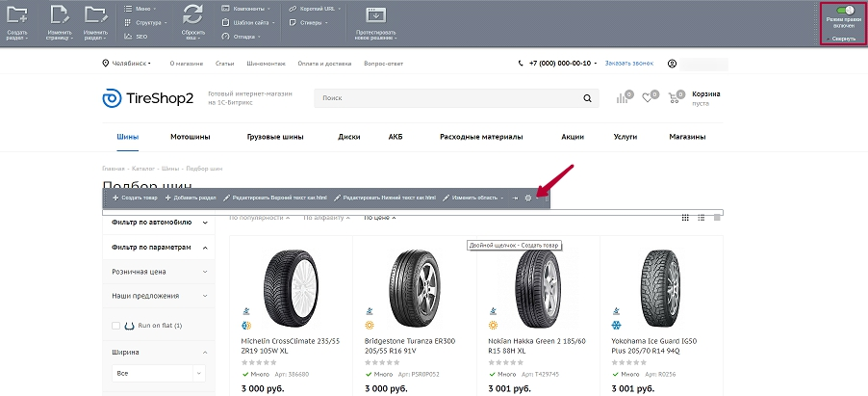The height and width of the screenshot is (396, 868).
Task: Click the search magnifier icon
Action: click(587, 98)
